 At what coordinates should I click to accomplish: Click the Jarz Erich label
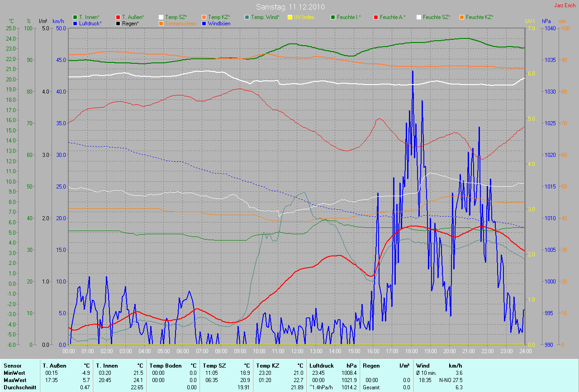point(565,5)
